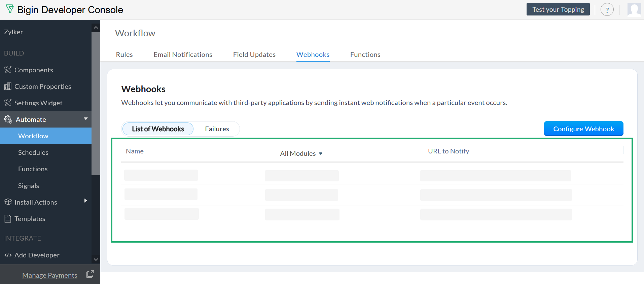Click the sidebar scrollbar thumb

point(96,104)
